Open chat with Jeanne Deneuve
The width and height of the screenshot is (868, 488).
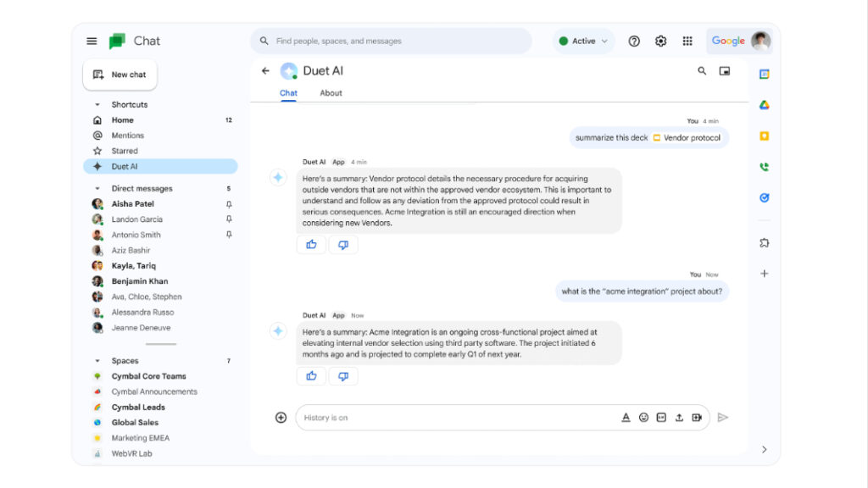[x=160, y=328]
